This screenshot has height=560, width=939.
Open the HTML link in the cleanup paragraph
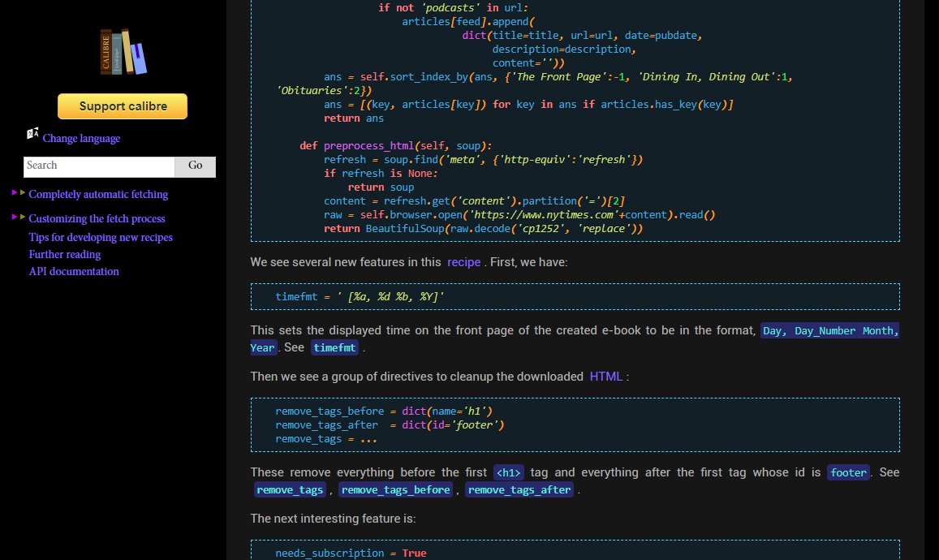tap(606, 376)
